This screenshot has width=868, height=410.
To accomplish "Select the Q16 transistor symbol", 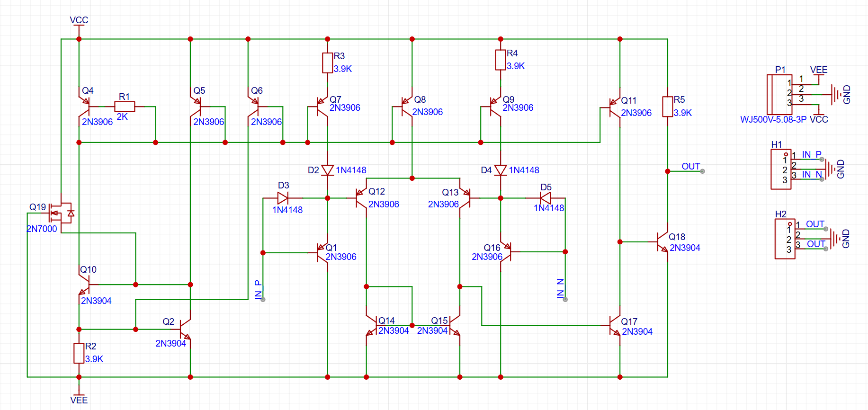I will 506,252.
